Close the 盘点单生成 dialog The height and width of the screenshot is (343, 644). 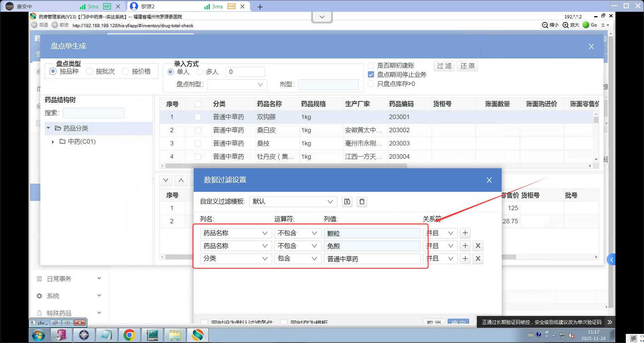coord(591,46)
